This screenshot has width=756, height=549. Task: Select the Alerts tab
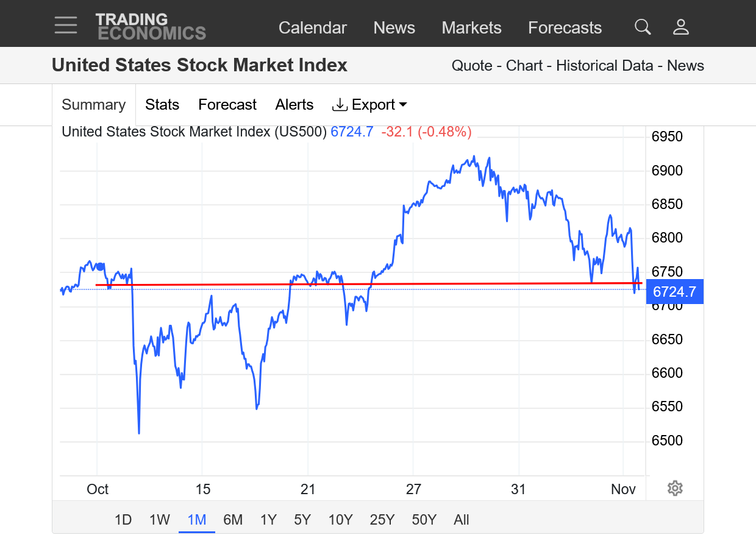click(x=294, y=105)
